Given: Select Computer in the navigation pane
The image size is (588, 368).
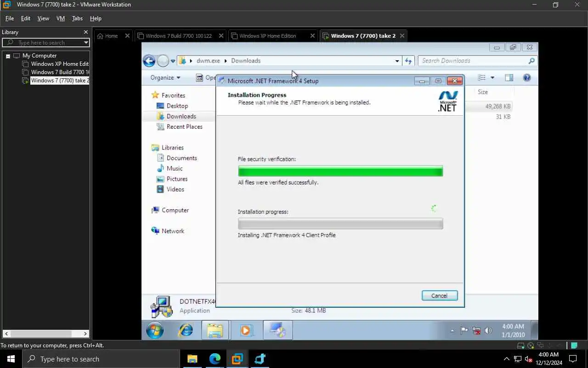Looking at the screenshot, I should [x=175, y=210].
